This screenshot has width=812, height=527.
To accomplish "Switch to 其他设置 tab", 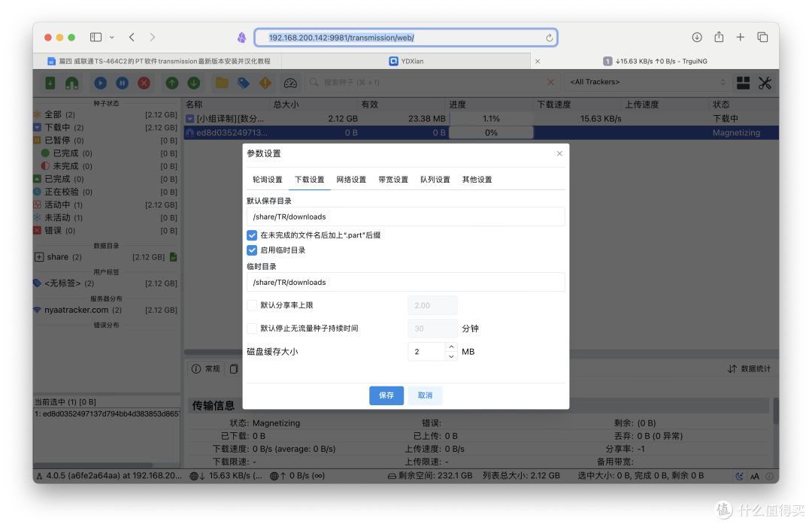I will (x=477, y=180).
